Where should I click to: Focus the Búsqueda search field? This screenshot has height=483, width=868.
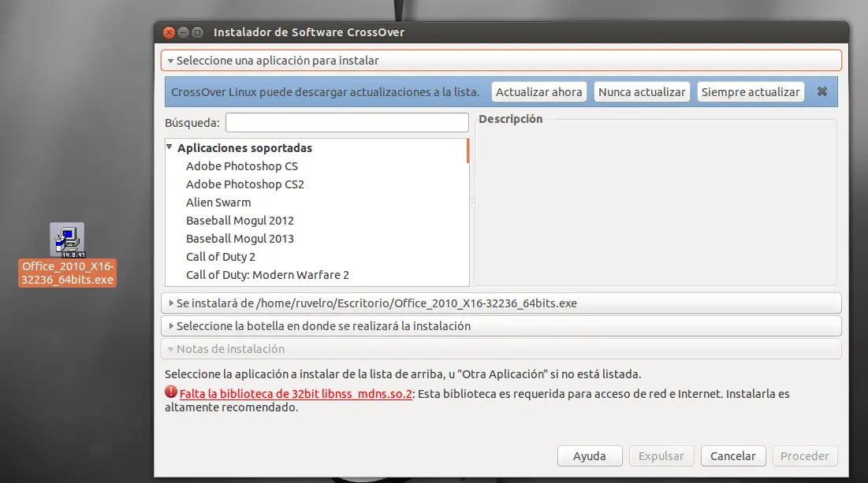coord(347,122)
